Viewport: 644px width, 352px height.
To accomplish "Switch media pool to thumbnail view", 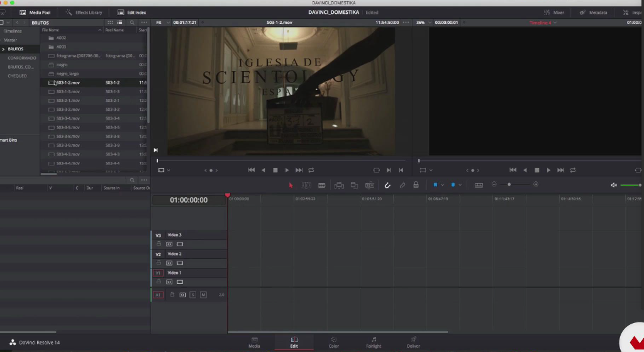I will [x=110, y=22].
